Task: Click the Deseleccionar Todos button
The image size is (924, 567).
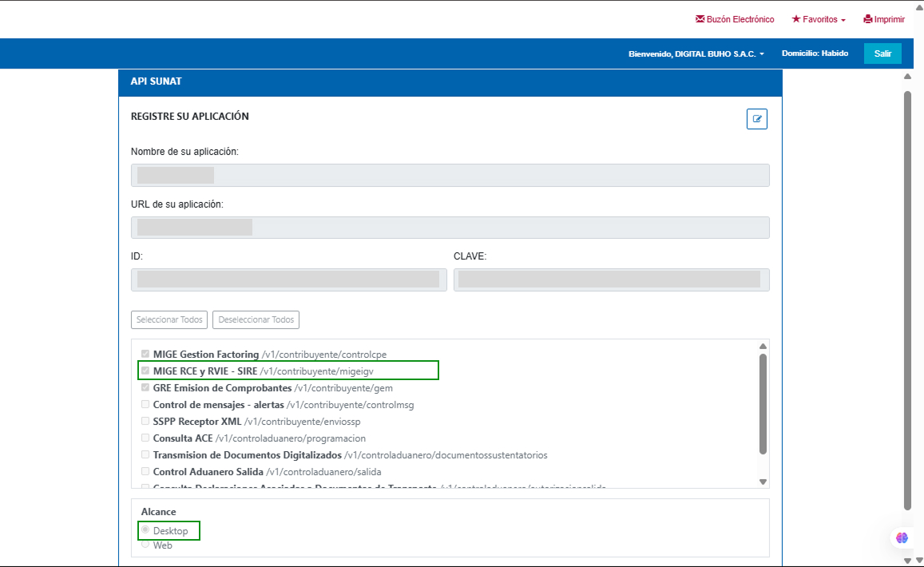Action: click(x=256, y=319)
